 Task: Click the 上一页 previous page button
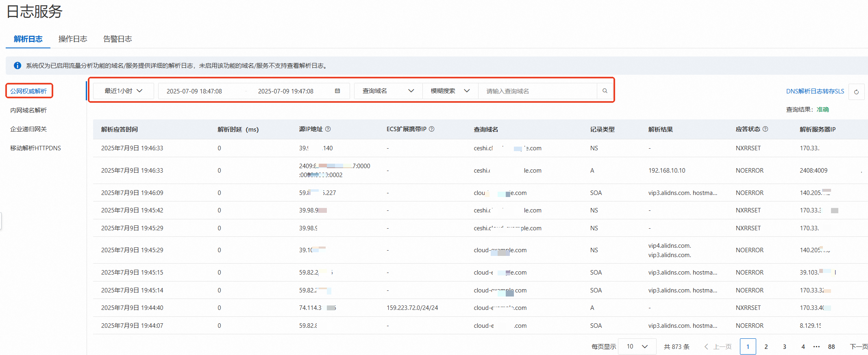[718, 347]
